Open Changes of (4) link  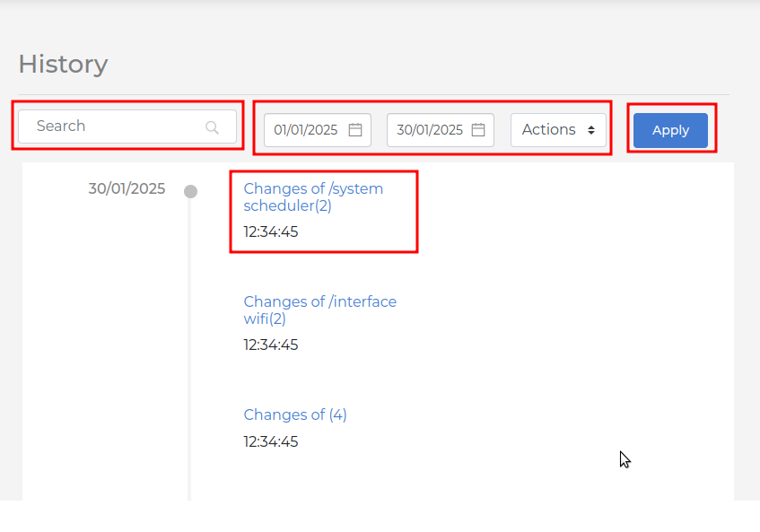click(295, 414)
